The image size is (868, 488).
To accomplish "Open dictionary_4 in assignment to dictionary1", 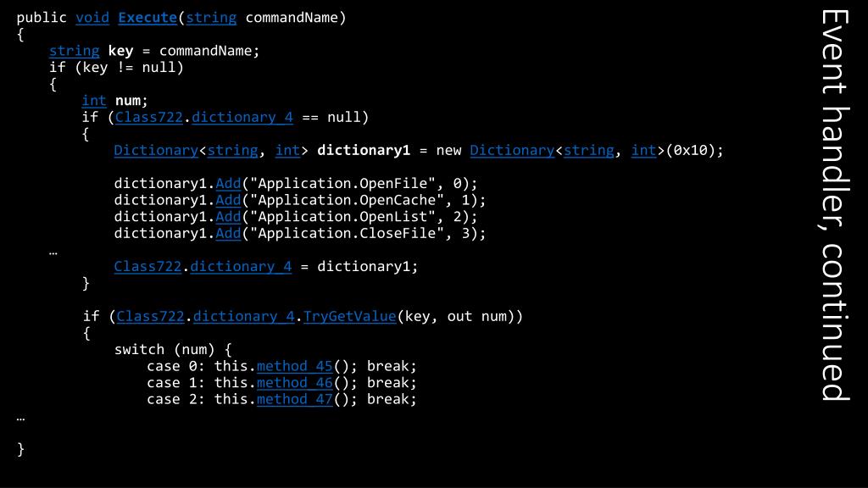I will tap(241, 267).
